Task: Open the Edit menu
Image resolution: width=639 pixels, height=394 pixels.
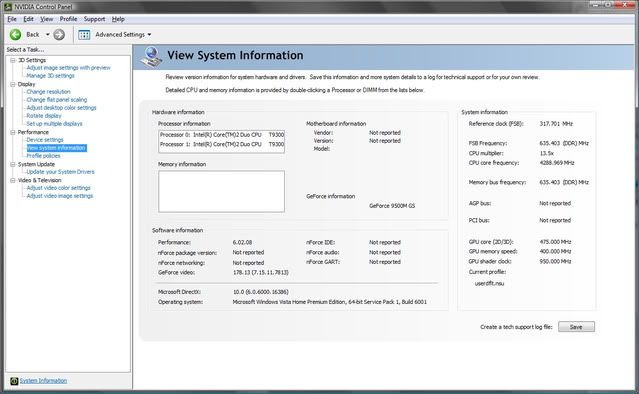Action: tap(28, 19)
